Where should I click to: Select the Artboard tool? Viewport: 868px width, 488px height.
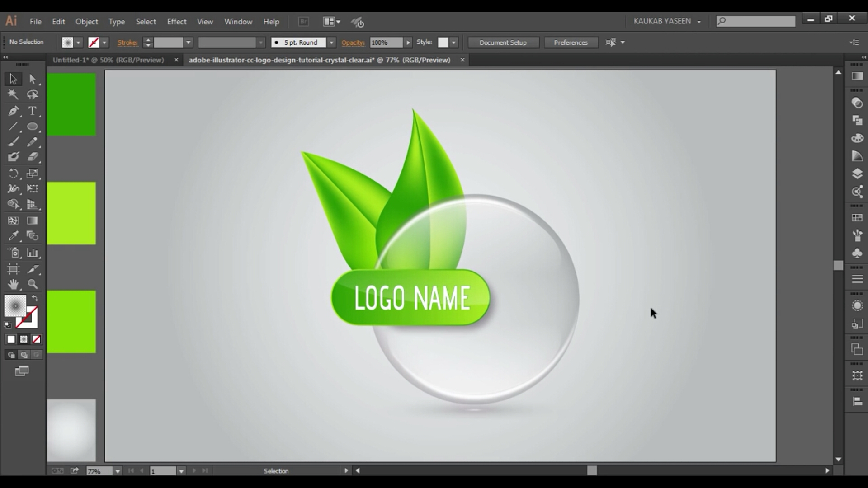(13, 269)
